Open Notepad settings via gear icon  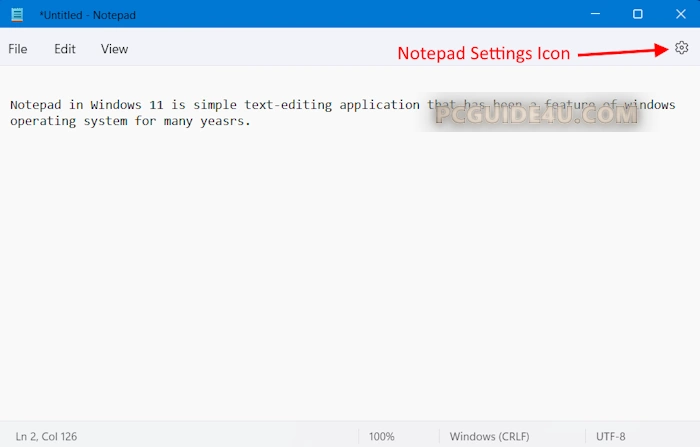[681, 48]
